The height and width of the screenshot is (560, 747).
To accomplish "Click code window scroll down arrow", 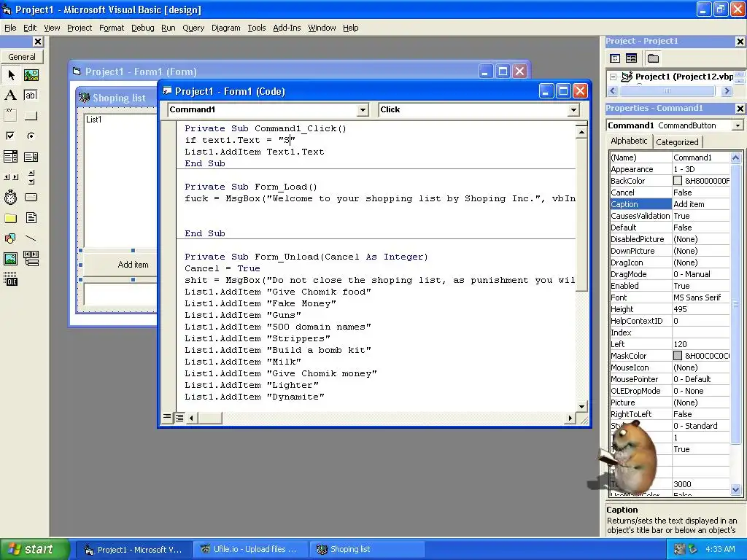I will pos(581,407).
